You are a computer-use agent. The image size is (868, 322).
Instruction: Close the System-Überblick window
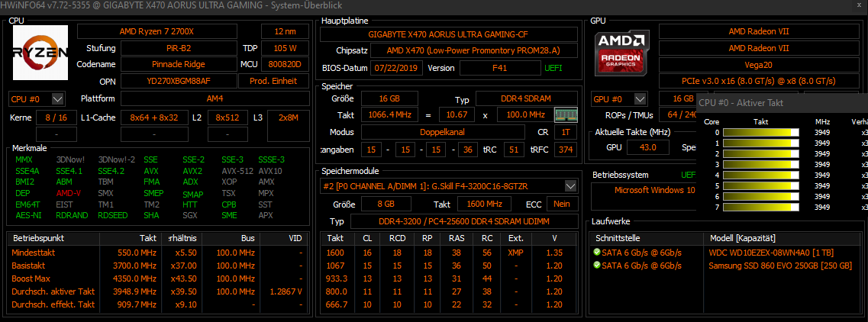[860, 5]
